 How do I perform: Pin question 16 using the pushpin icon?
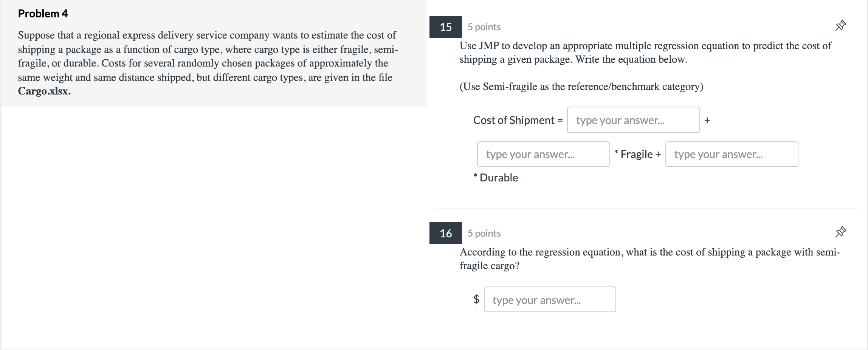[840, 232]
